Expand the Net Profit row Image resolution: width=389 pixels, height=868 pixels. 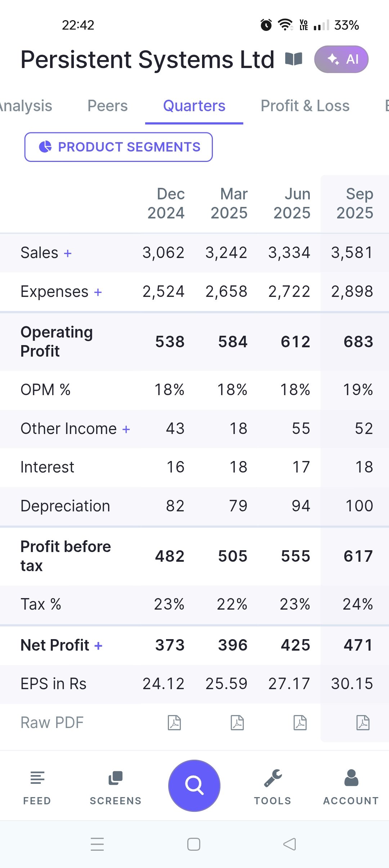98,646
